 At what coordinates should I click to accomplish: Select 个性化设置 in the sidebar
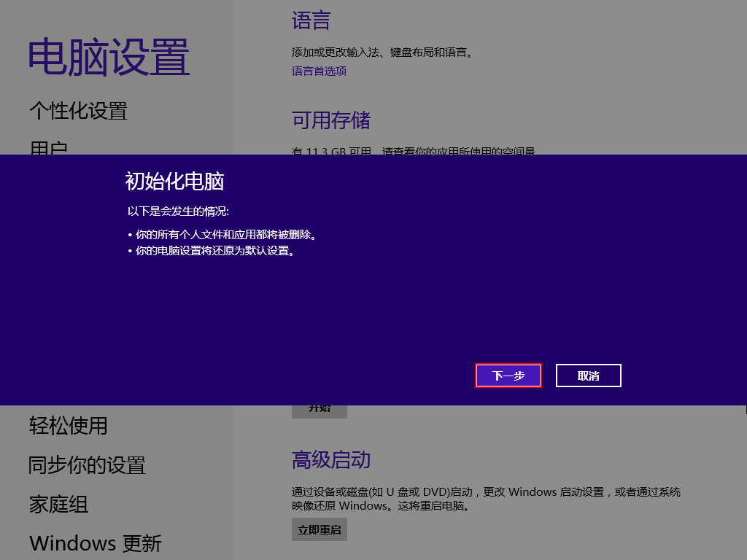[x=78, y=111]
